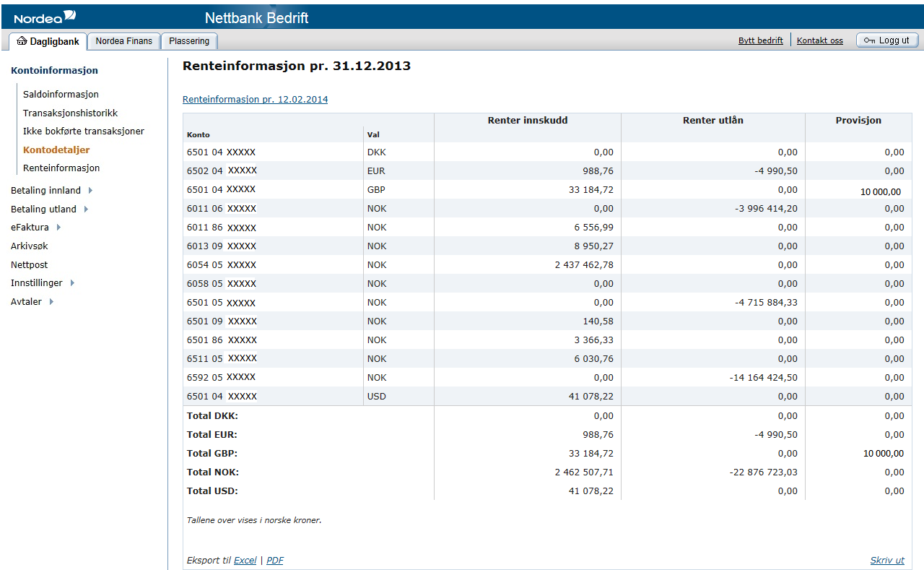Open Avtaler menu item
Image resolution: width=924 pixels, height=570 pixels.
pos(26,302)
